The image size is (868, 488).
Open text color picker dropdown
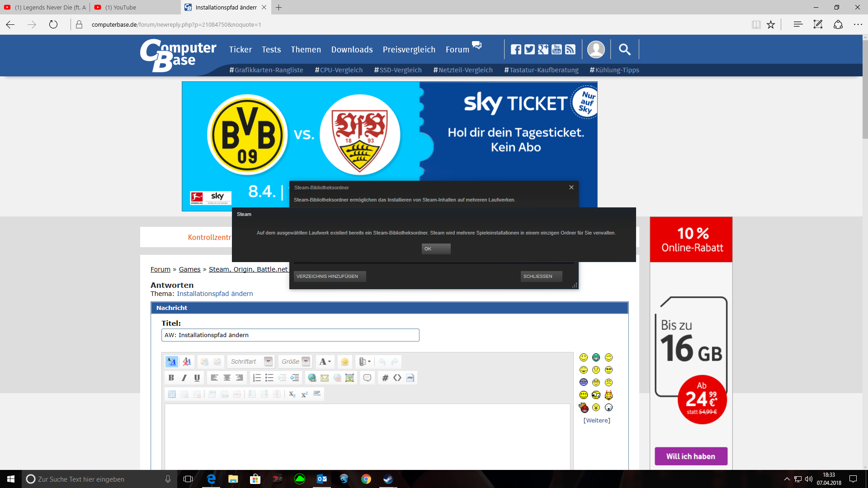(x=325, y=361)
